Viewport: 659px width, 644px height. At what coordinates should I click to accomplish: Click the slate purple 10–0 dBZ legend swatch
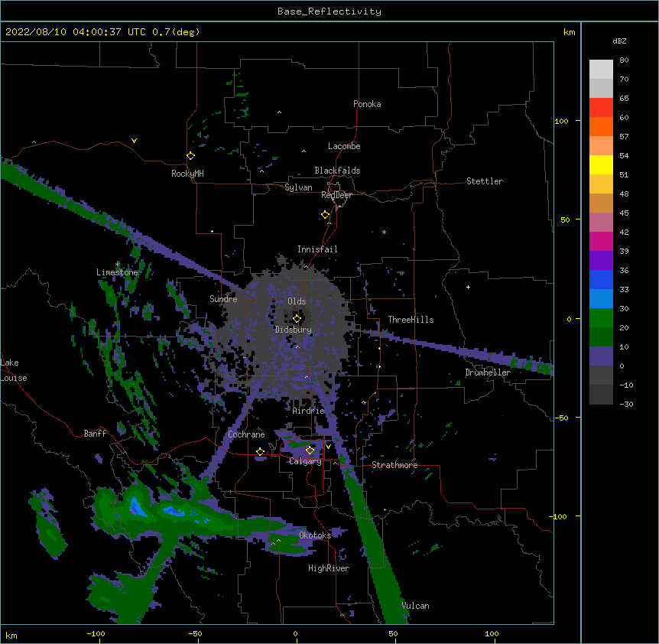[x=601, y=356]
